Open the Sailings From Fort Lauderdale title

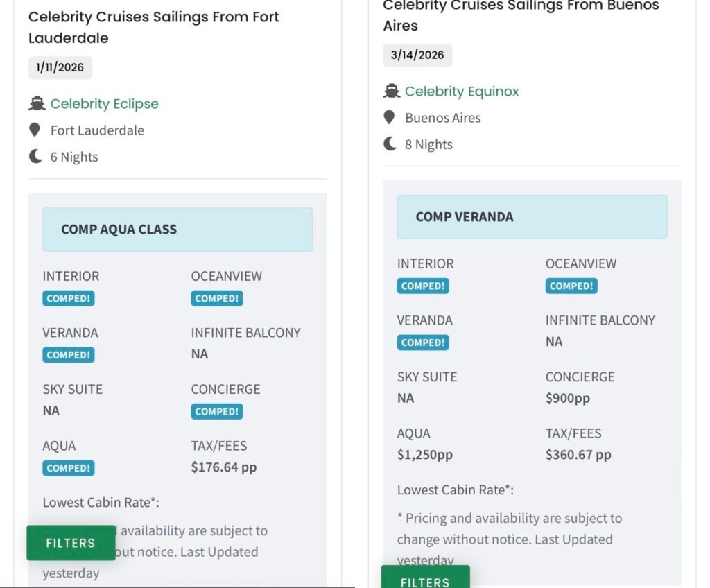coord(153,27)
